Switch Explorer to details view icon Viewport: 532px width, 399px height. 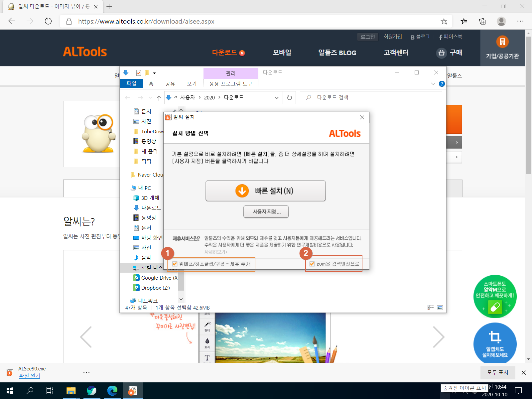[431, 308]
